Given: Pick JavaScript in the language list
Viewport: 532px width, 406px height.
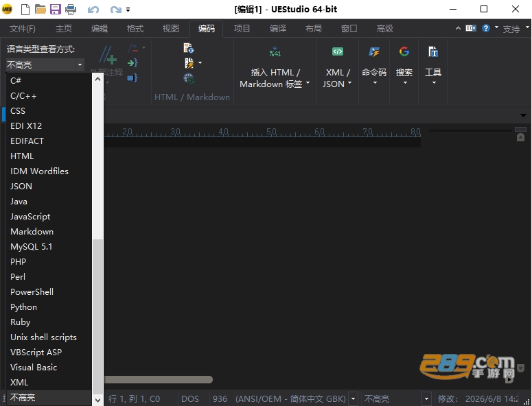Looking at the screenshot, I should click(49, 217).
